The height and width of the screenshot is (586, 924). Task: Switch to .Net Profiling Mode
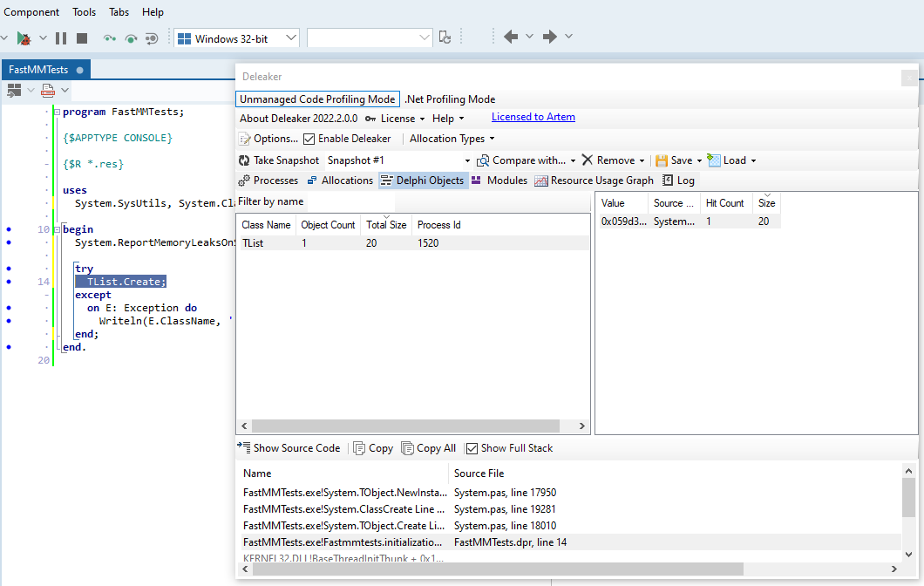tap(450, 99)
